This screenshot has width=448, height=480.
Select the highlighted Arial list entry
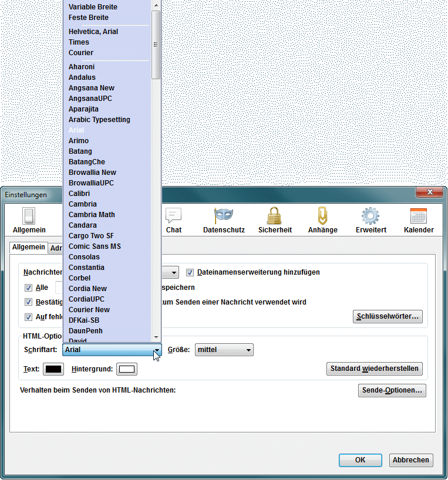(x=107, y=130)
